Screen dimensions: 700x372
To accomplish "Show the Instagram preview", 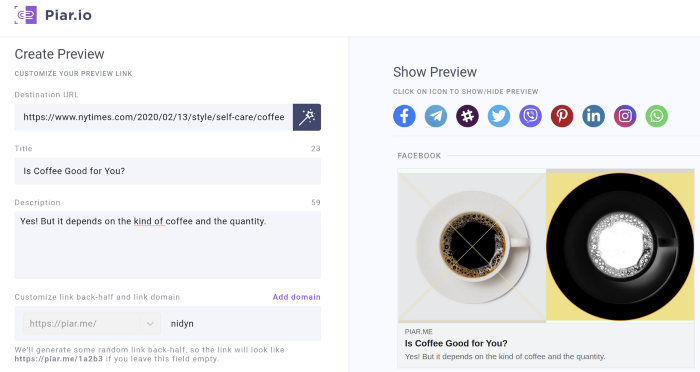I will pyautogui.click(x=625, y=116).
